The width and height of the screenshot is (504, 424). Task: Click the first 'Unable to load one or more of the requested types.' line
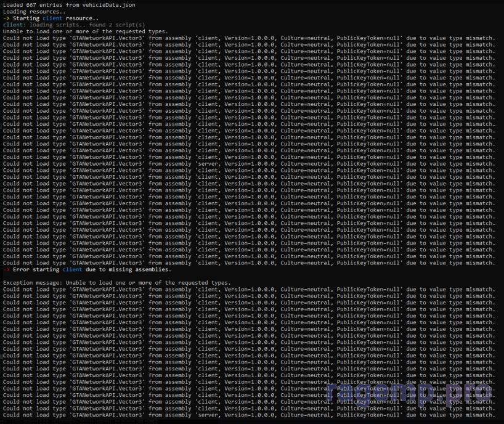86,31
